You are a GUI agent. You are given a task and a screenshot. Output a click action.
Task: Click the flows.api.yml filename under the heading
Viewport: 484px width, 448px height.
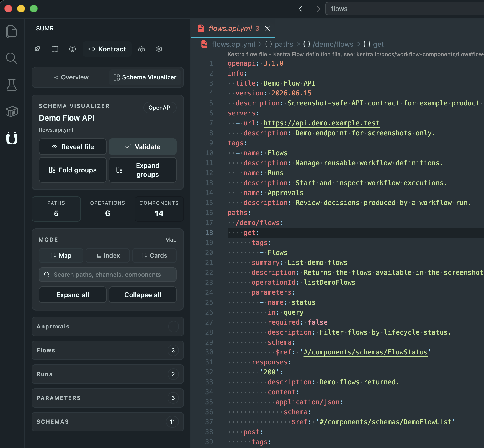56,130
